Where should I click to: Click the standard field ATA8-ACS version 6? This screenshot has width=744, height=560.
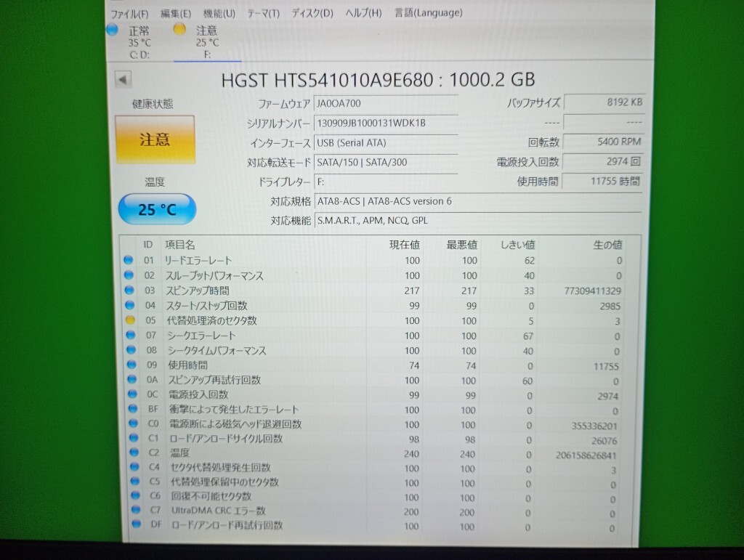point(478,201)
